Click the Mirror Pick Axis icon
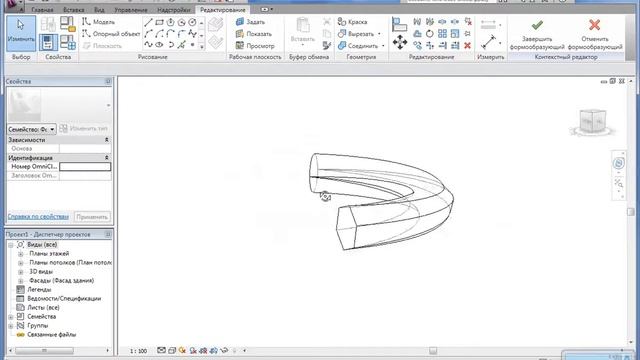 pos(417,22)
